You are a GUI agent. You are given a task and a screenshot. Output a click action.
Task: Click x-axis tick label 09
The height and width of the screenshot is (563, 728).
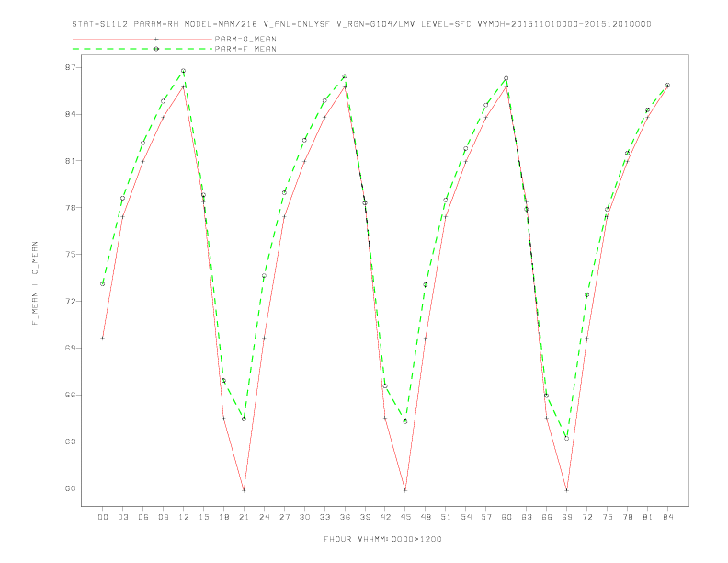(163, 517)
